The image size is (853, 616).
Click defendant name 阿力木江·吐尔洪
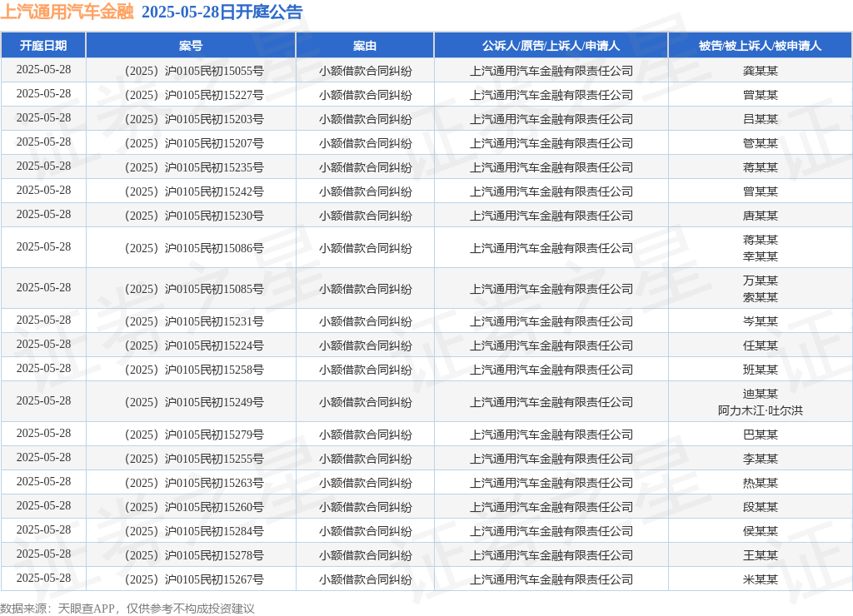[x=760, y=411]
